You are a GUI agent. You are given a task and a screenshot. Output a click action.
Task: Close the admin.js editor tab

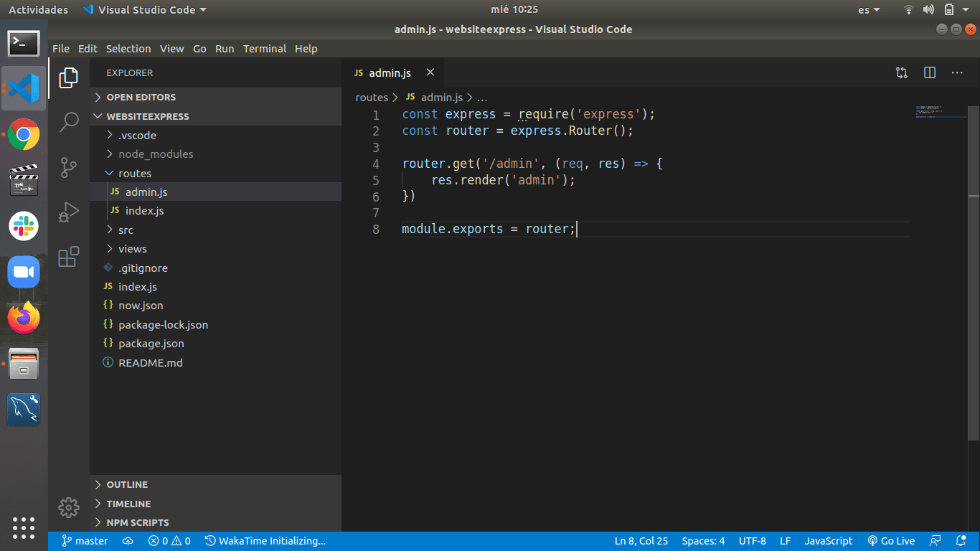tap(430, 72)
